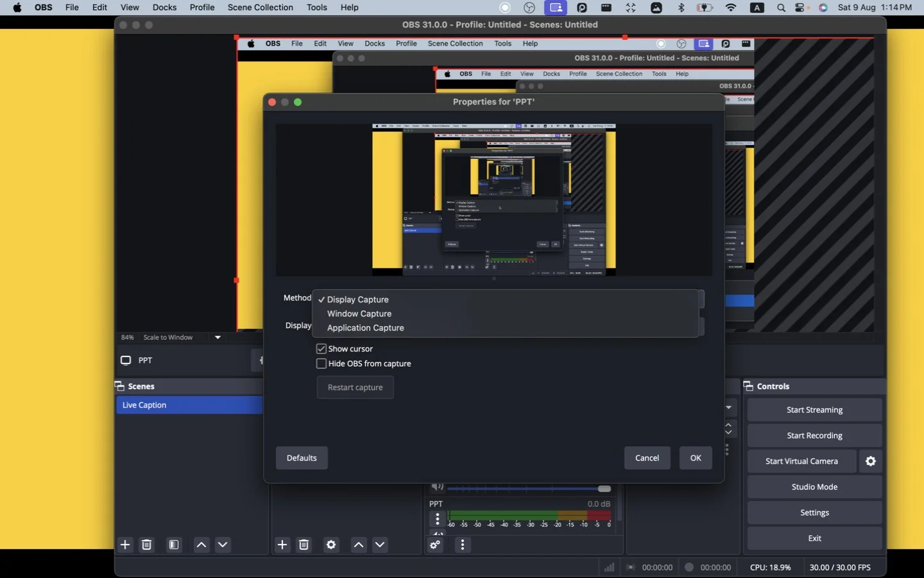Viewport: 924px width, 578px height.
Task: Click the transition duration stepper arrows
Action: (729, 428)
